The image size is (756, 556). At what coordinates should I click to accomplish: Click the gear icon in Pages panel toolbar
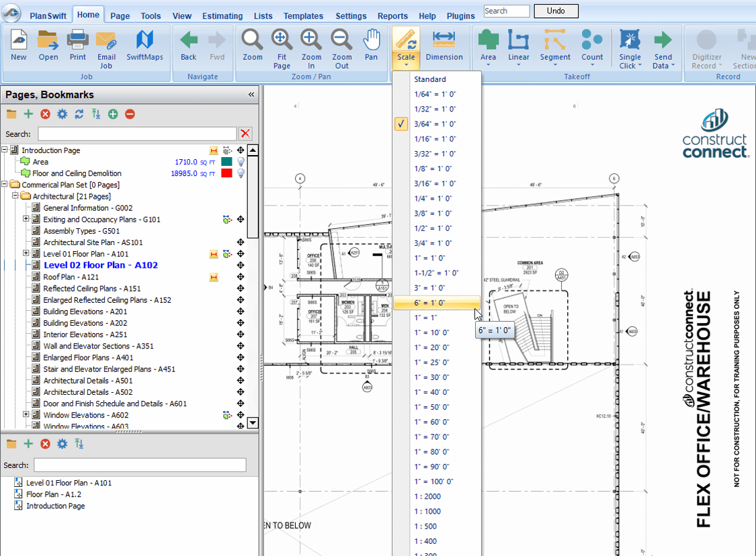(62, 114)
